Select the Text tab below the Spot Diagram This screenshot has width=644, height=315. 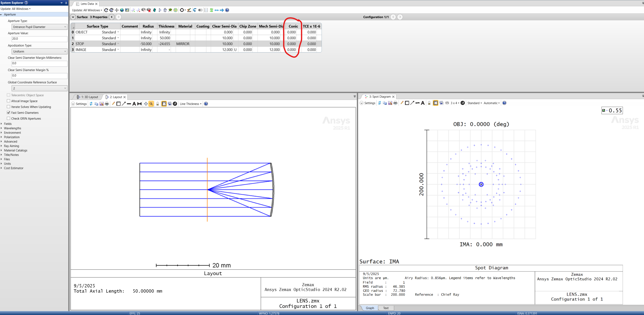386,308
